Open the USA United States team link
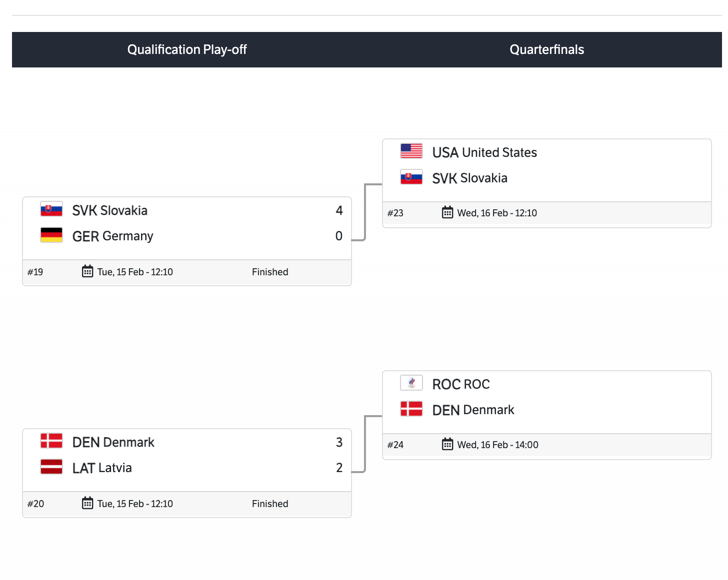 (484, 152)
